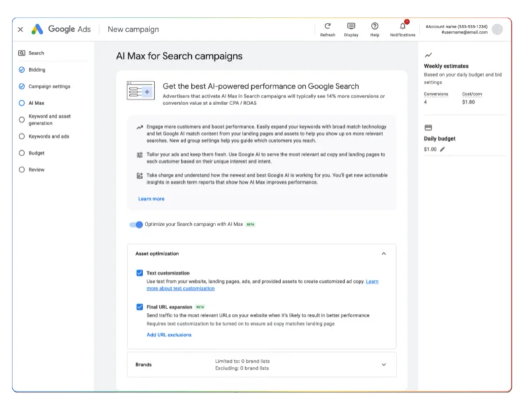Go to the Campaign settings step
Screen dimensions: 532x404
click(49, 86)
